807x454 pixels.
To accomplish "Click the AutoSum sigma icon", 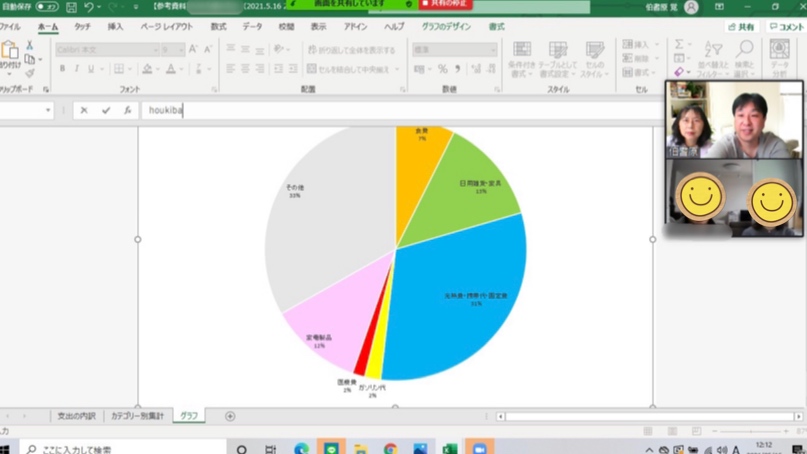I will point(679,45).
